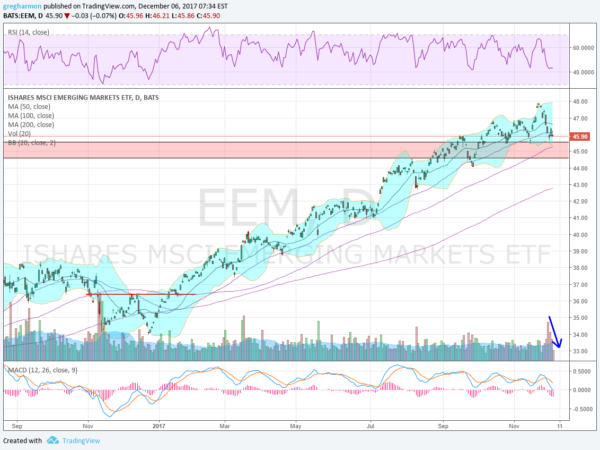
Task: Click the red horizontal line near 36.40
Action: (141, 294)
